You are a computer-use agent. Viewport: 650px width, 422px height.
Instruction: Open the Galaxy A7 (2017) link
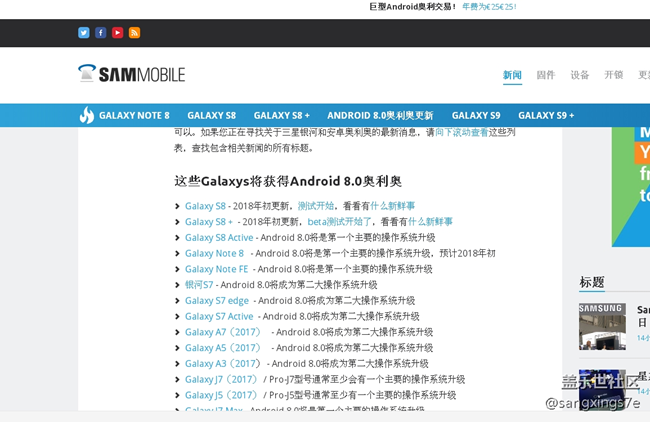pyautogui.click(x=223, y=332)
